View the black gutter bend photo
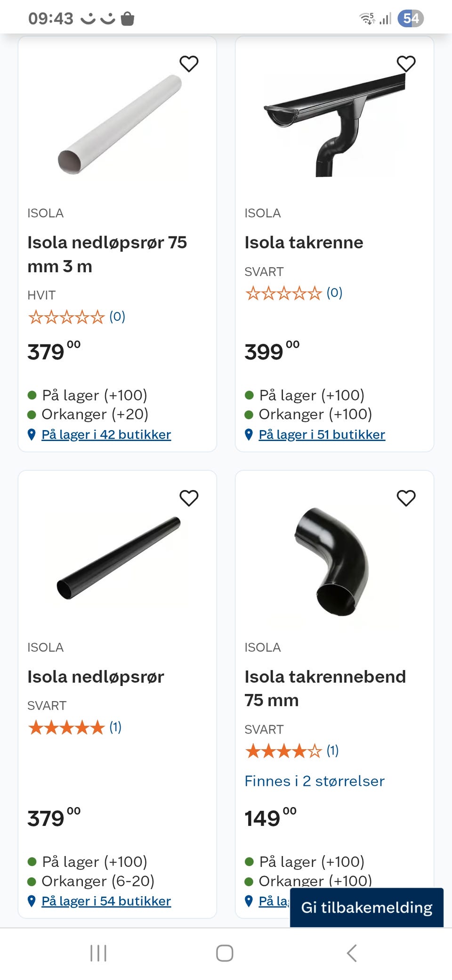The width and height of the screenshot is (452, 980). [x=332, y=561]
